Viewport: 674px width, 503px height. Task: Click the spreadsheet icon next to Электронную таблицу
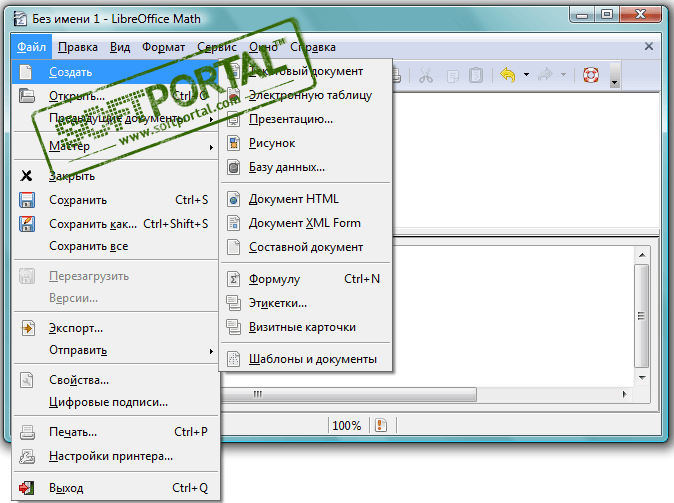tap(233, 95)
